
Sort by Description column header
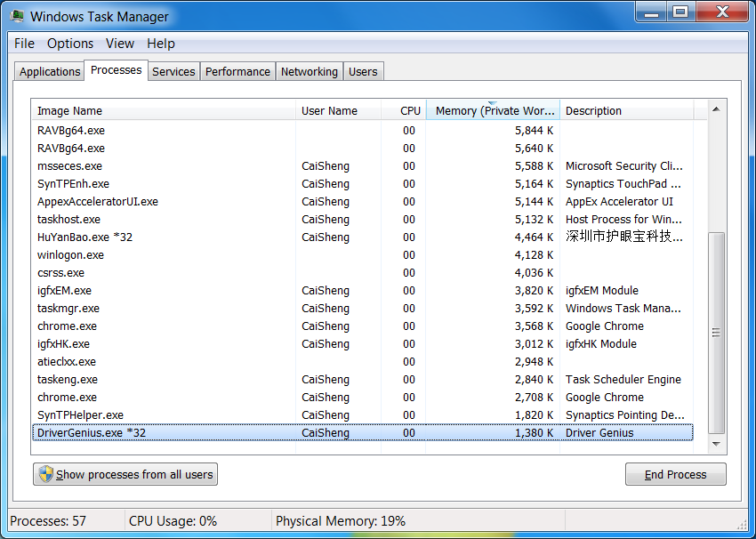[626, 110]
